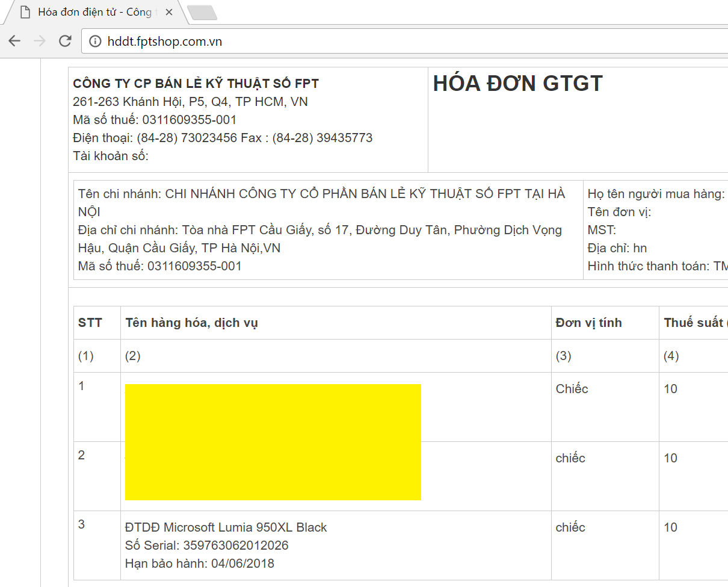Click the 'Địa chỉ: hn' buyer address
Image resolution: width=728 pixels, height=587 pixels.
point(617,248)
